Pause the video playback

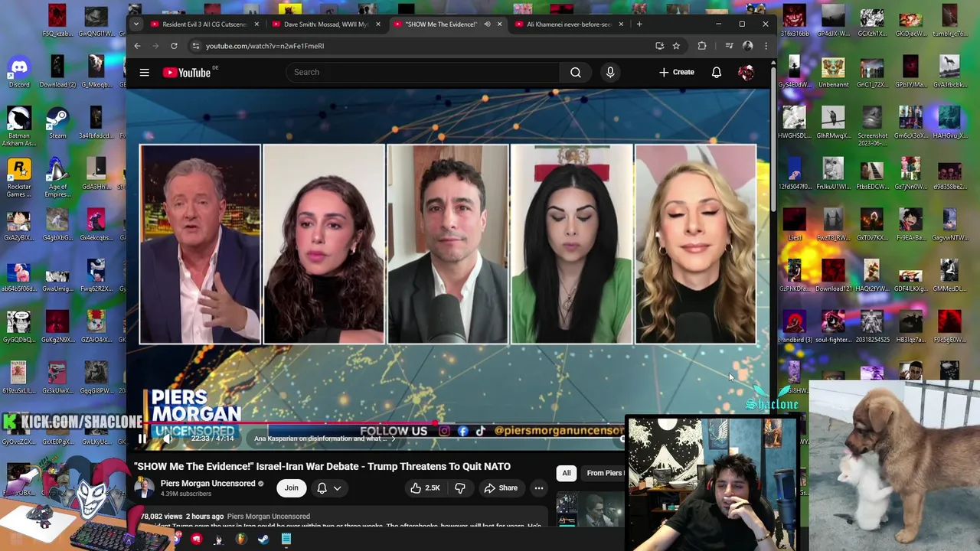142,439
